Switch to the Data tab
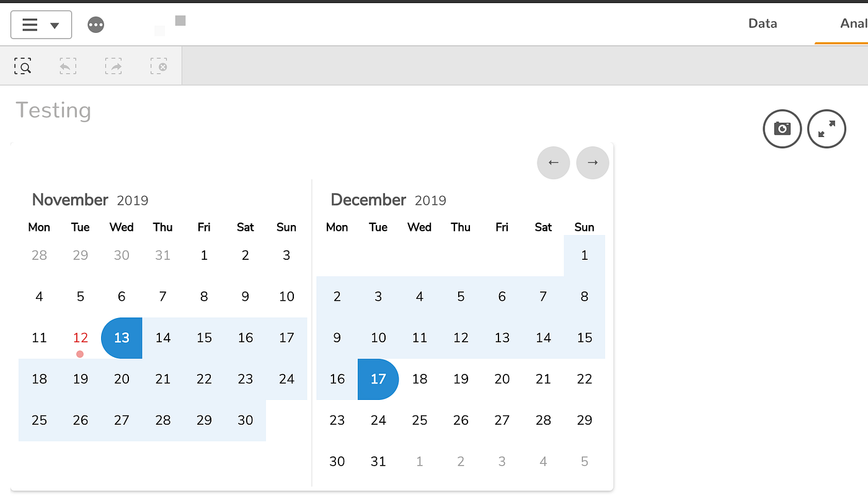The height and width of the screenshot is (501, 868). 762,24
